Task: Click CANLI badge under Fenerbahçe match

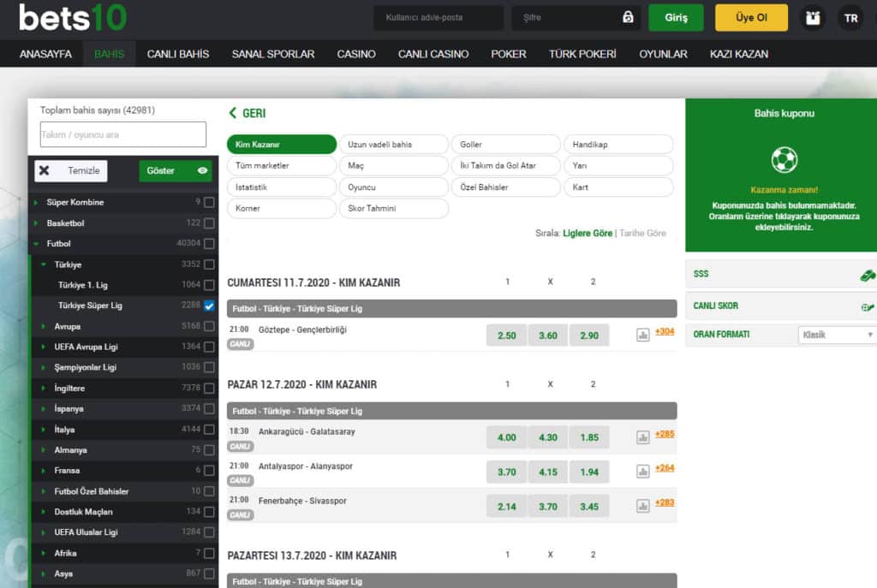Action: [x=241, y=514]
